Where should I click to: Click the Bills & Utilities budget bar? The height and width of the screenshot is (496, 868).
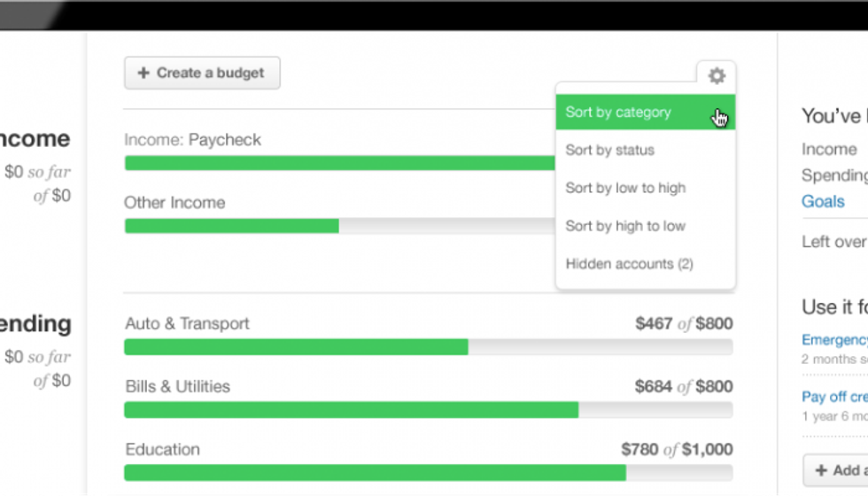coord(428,410)
